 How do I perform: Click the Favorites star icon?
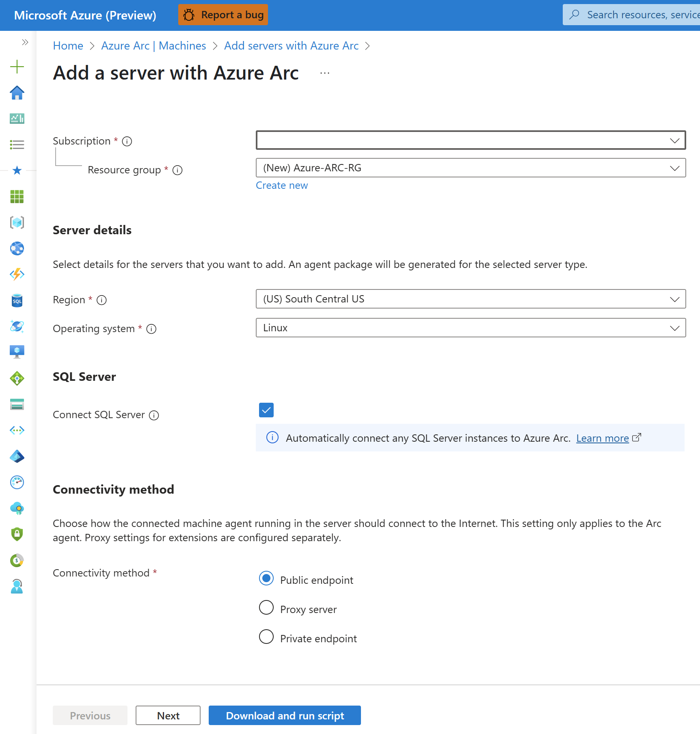coord(17,171)
